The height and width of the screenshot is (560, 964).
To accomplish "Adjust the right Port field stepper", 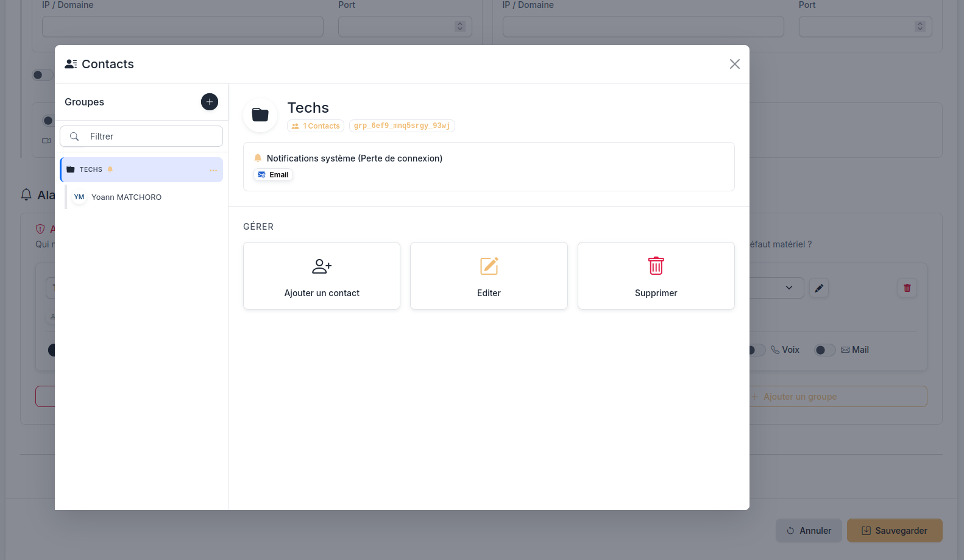I will (x=920, y=26).
